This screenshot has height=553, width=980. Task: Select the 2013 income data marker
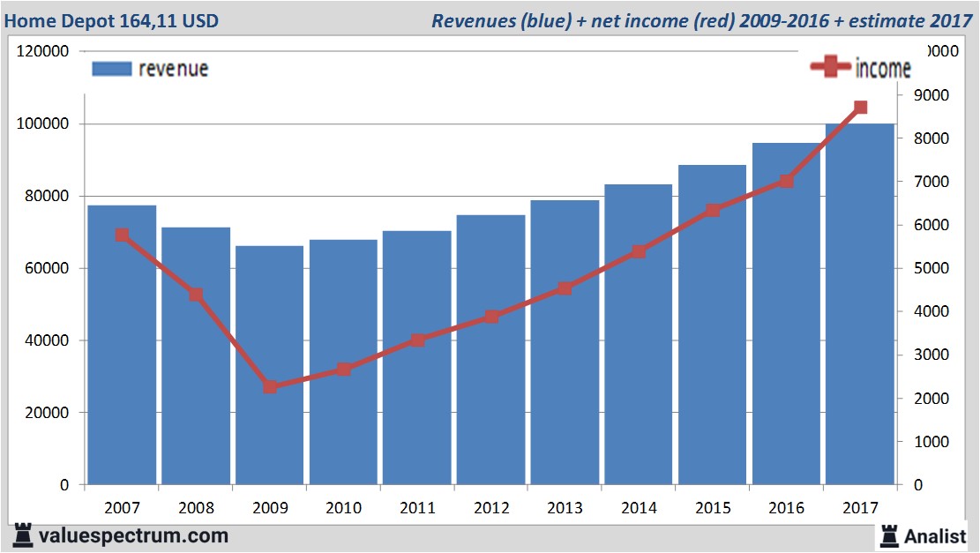click(x=565, y=288)
